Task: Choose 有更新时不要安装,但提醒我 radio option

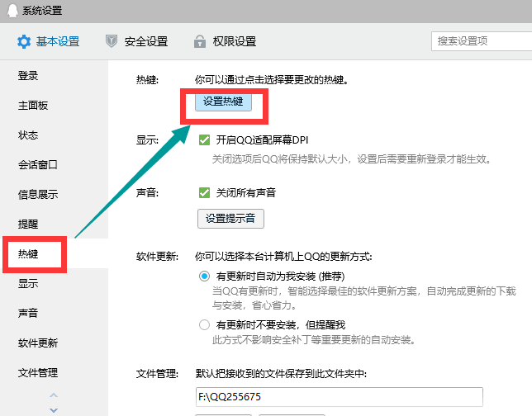Action: tap(204, 325)
